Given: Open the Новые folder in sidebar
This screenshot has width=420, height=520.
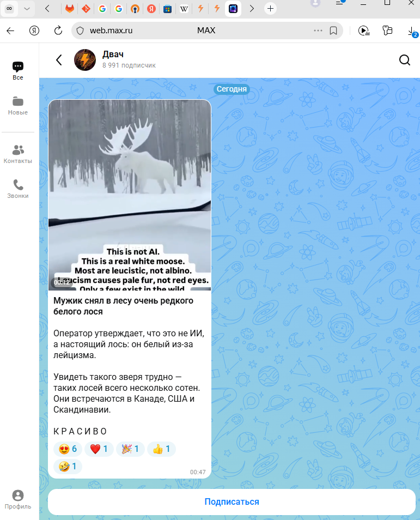Looking at the screenshot, I should pos(18,106).
